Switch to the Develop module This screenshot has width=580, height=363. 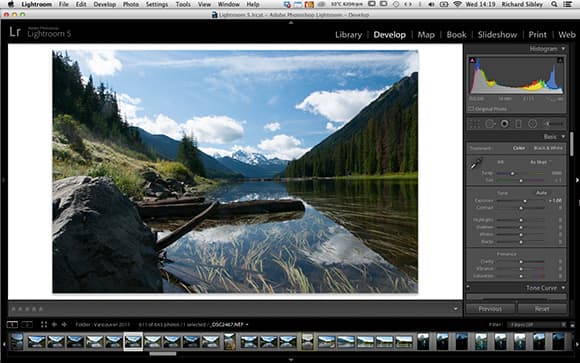pyautogui.click(x=390, y=35)
